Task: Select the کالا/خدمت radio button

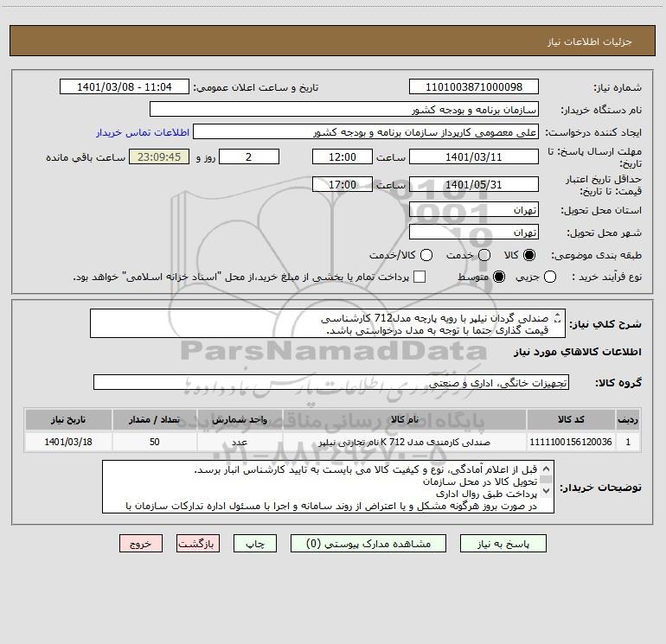Action: coord(426,255)
